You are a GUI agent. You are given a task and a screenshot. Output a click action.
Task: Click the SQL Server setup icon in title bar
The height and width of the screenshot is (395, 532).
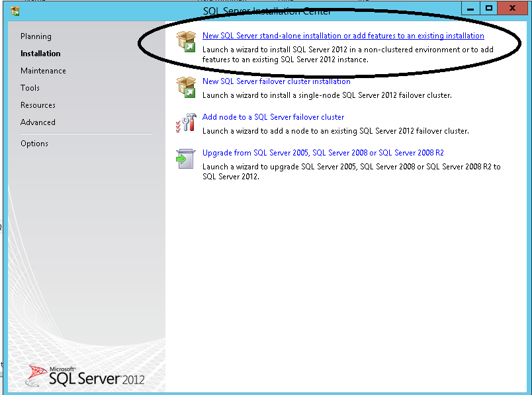tap(15, 11)
